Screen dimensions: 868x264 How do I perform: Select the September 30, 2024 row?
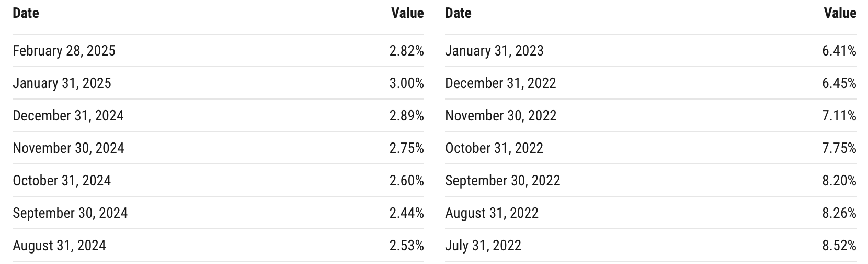218,213
